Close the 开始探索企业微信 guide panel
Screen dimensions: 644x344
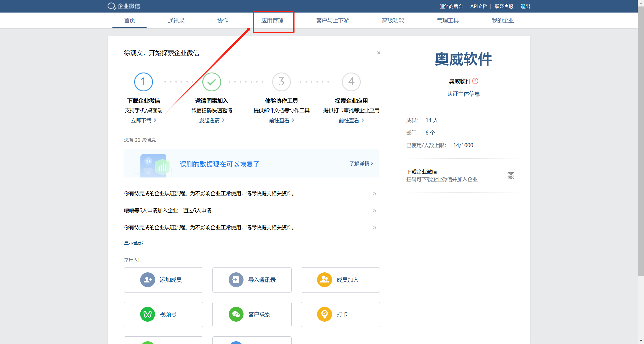click(379, 53)
